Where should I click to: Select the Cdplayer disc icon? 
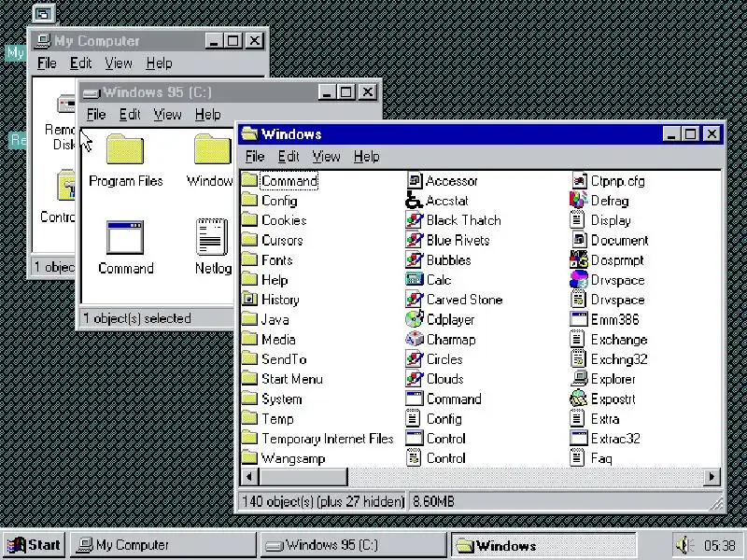414,319
